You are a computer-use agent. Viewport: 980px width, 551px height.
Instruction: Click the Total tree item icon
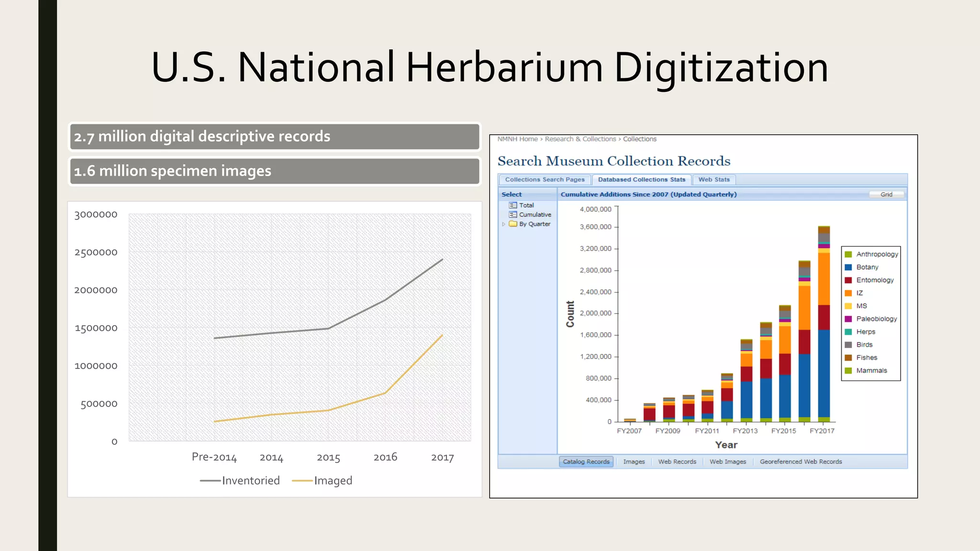point(513,205)
